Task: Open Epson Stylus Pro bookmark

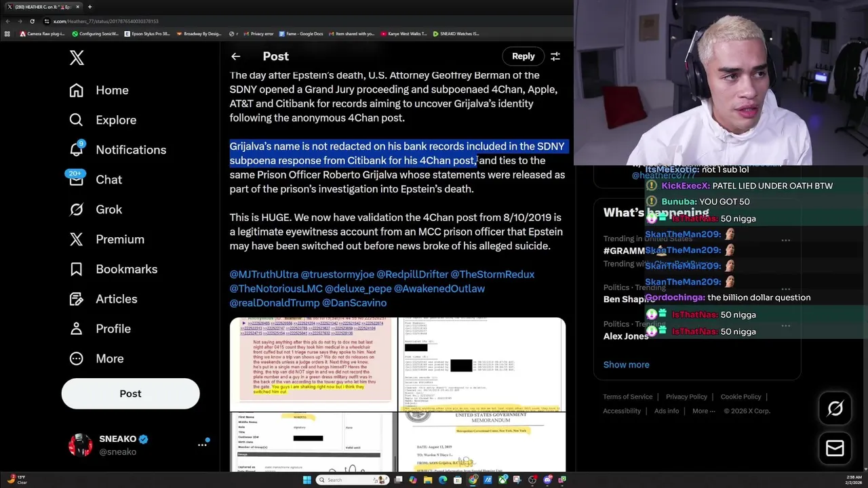Action: [x=147, y=33]
